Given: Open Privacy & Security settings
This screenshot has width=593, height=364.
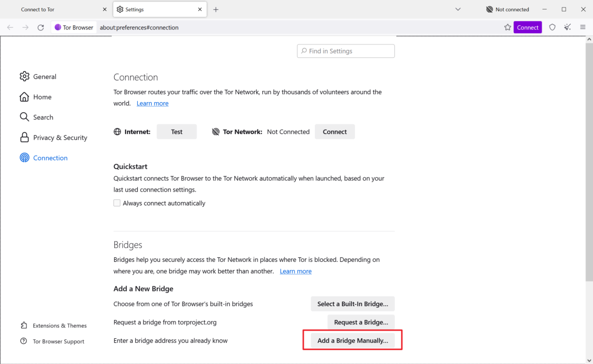Looking at the screenshot, I should (x=60, y=137).
